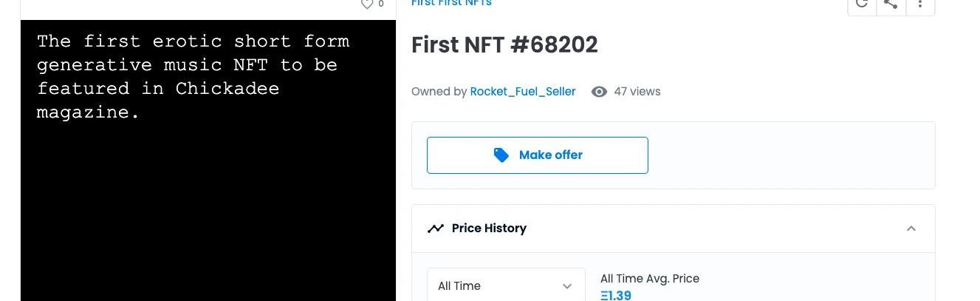980x301 pixels.
Task: Open the First First NFTs collection link
Action: (x=451, y=4)
